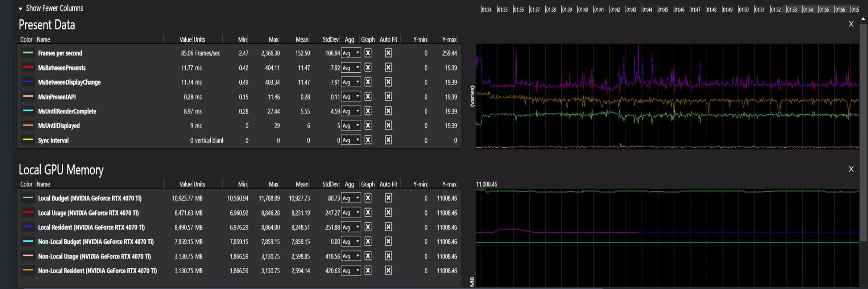Image resolution: width=868 pixels, height=289 pixels.
Task: Open Agg dropdown for MsBetweenPresents
Action: point(351,68)
